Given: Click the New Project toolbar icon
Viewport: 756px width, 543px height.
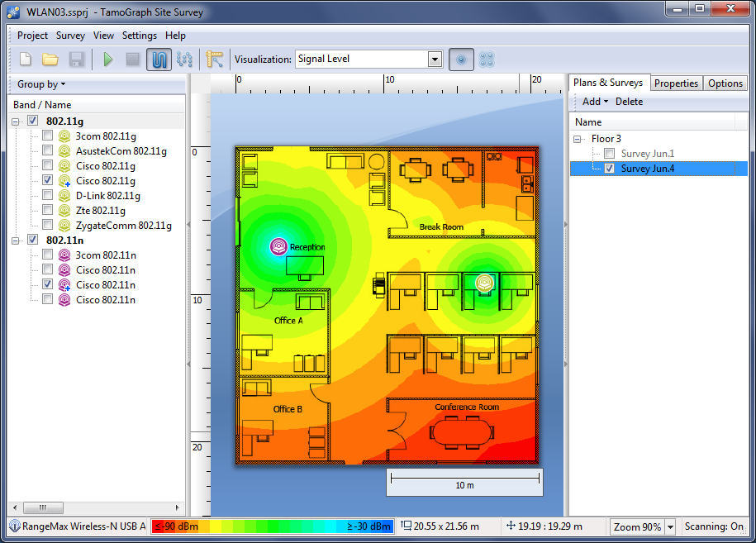Looking at the screenshot, I should click(25, 60).
